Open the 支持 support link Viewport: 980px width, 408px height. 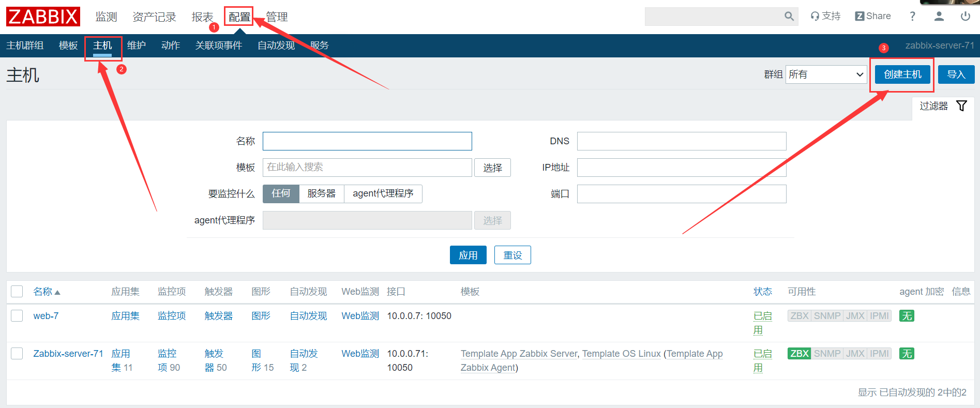pyautogui.click(x=825, y=16)
